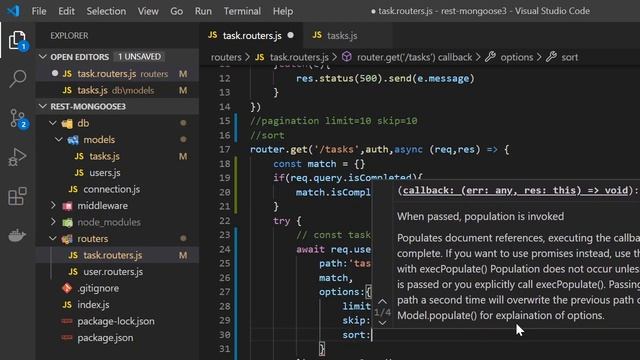640x360 pixels.
Task: Select task.routers.js in the routers folder
Action: (117, 255)
